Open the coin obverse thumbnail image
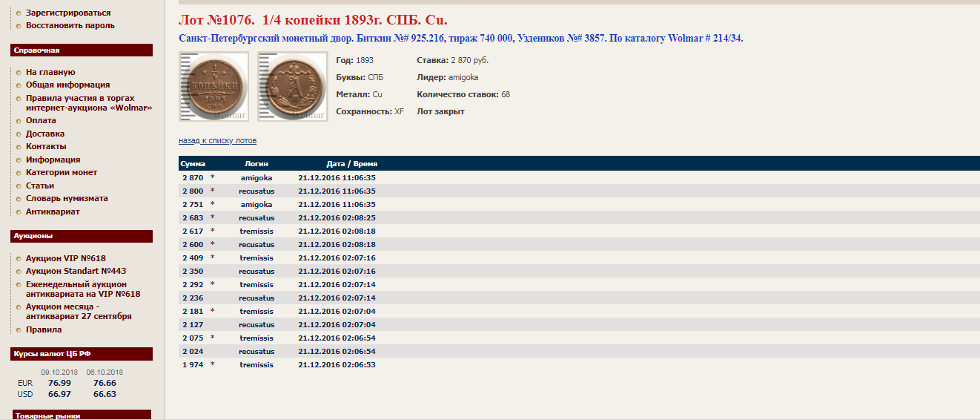The image size is (980, 420). pyautogui.click(x=213, y=86)
